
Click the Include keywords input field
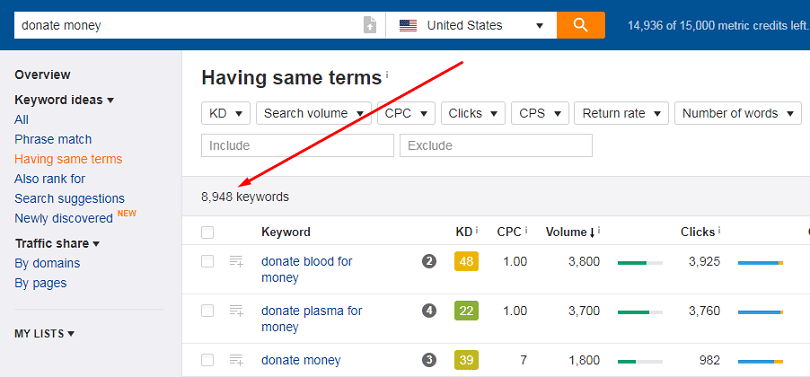298,146
